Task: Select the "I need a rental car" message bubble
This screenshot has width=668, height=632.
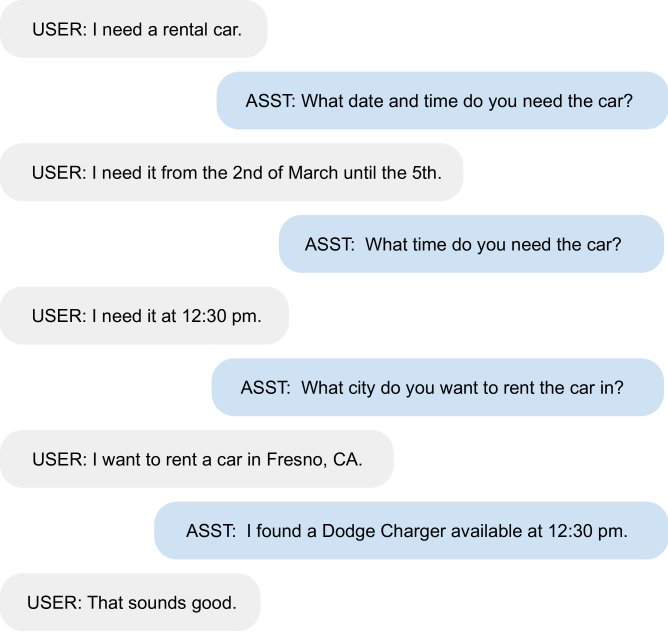Action: 134,29
